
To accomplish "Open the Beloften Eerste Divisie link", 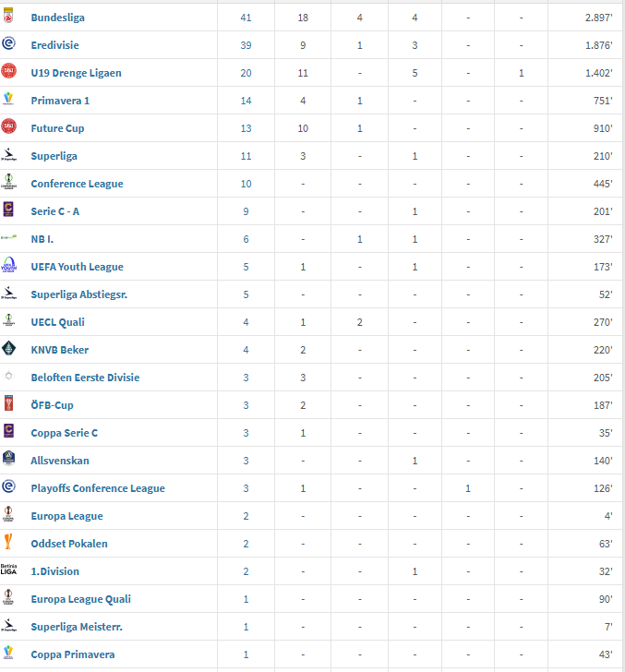I will (x=85, y=378).
